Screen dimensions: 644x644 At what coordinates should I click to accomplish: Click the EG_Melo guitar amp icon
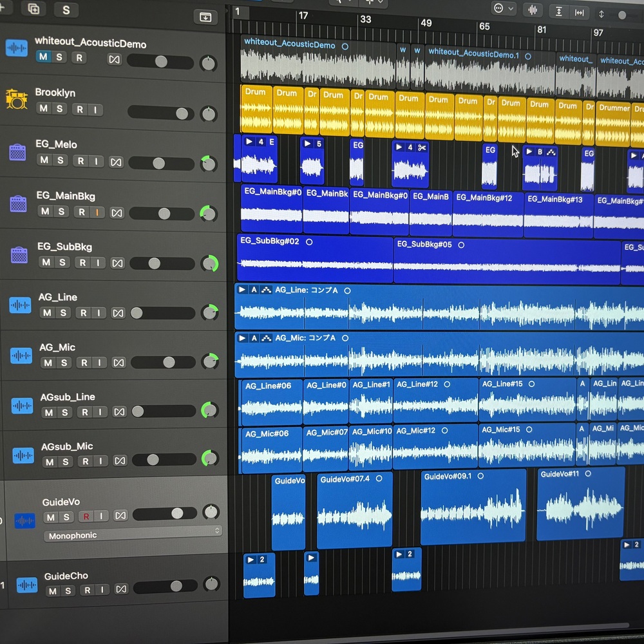[x=17, y=153]
